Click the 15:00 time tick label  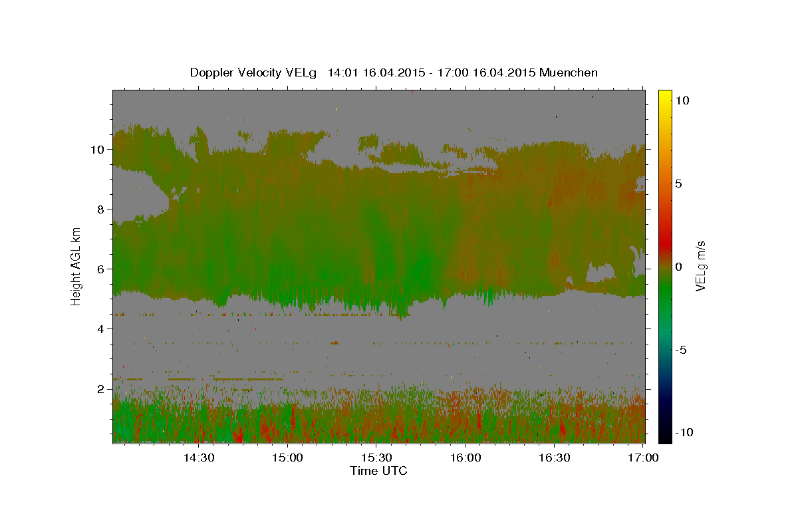pos(287,458)
